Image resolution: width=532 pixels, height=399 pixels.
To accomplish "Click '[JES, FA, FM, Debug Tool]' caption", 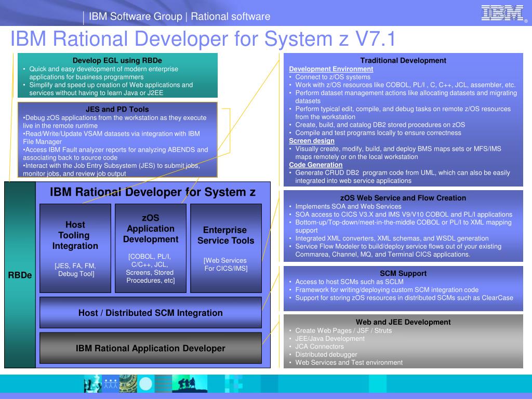I will (75, 270).
